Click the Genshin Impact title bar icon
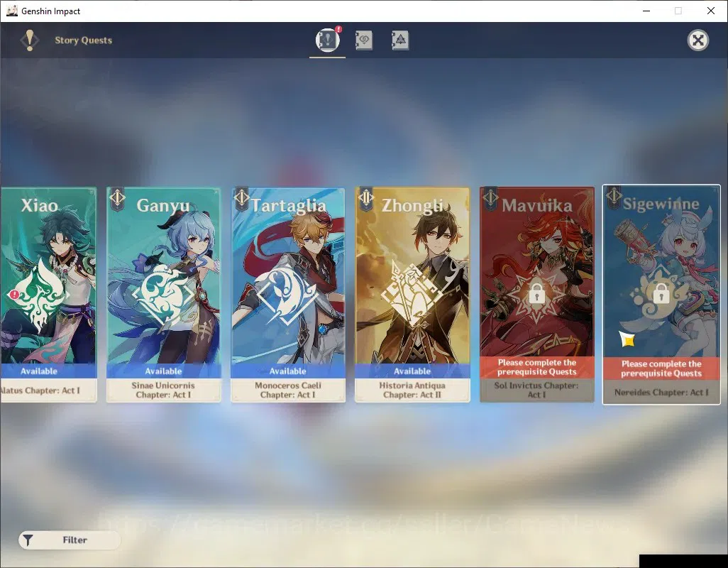Image resolution: width=728 pixels, height=568 pixels. pyautogui.click(x=12, y=11)
